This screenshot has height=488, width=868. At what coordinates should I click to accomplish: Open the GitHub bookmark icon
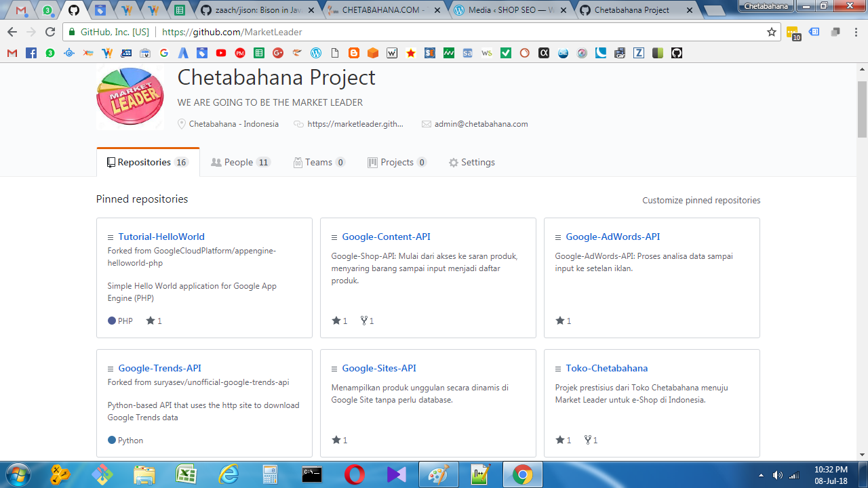(677, 53)
